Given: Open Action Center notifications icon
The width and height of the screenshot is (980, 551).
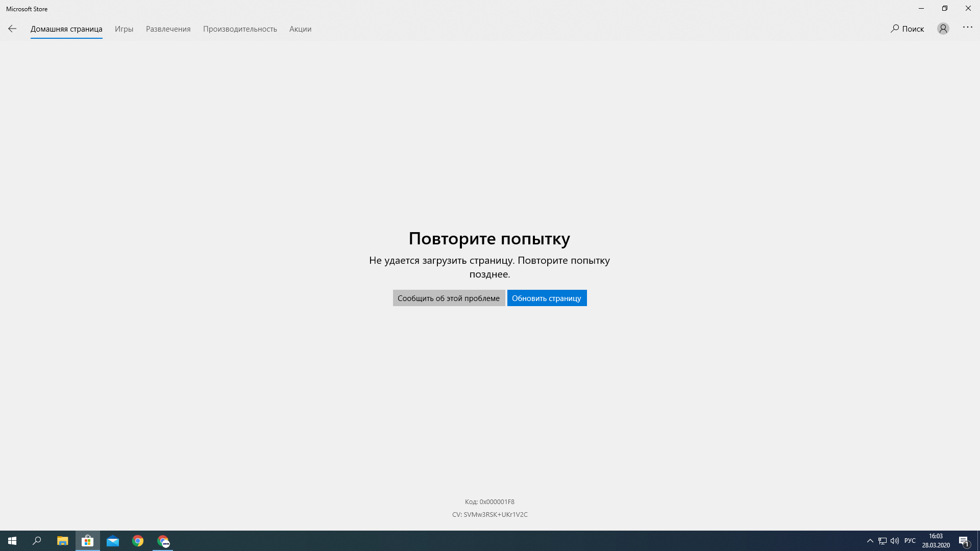Looking at the screenshot, I should click(964, 541).
